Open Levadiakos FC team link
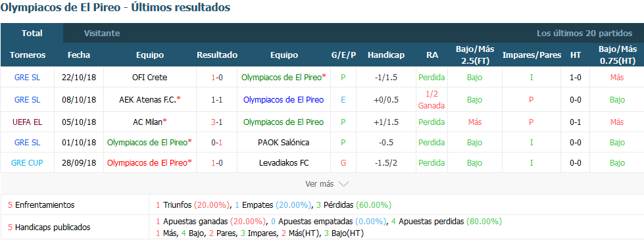The height and width of the screenshot is (240, 644). (x=284, y=163)
